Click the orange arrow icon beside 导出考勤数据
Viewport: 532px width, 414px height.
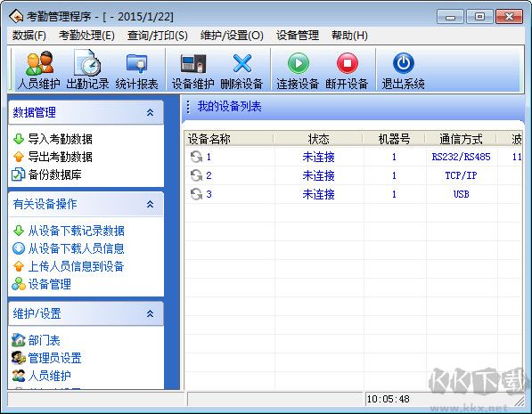pyautogui.click(x=19, y=157)
